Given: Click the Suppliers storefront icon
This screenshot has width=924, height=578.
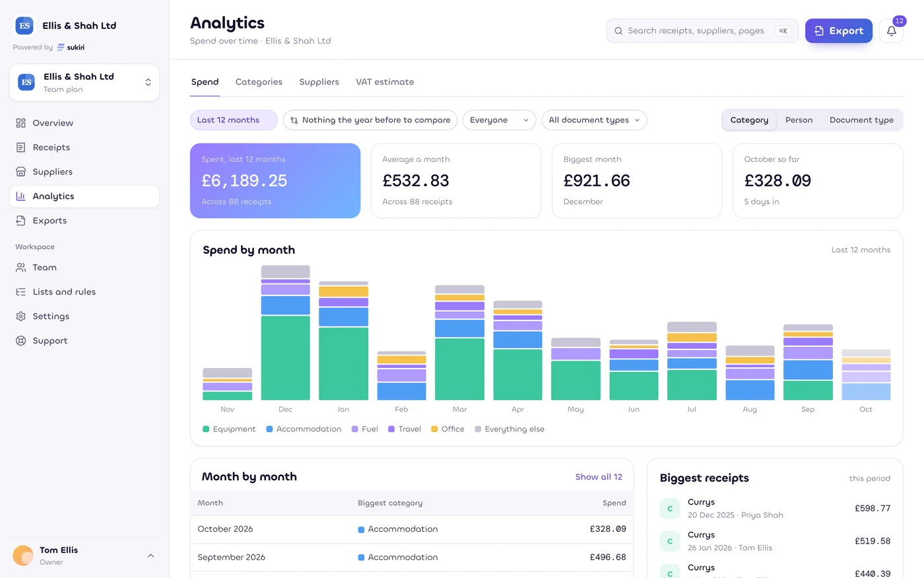Looking at the screenshot, I should [21, 172].
